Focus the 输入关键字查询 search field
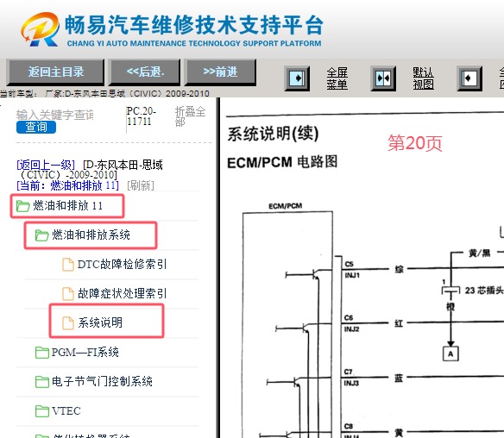This screenshot has height=438, width=504. (54, 115)
